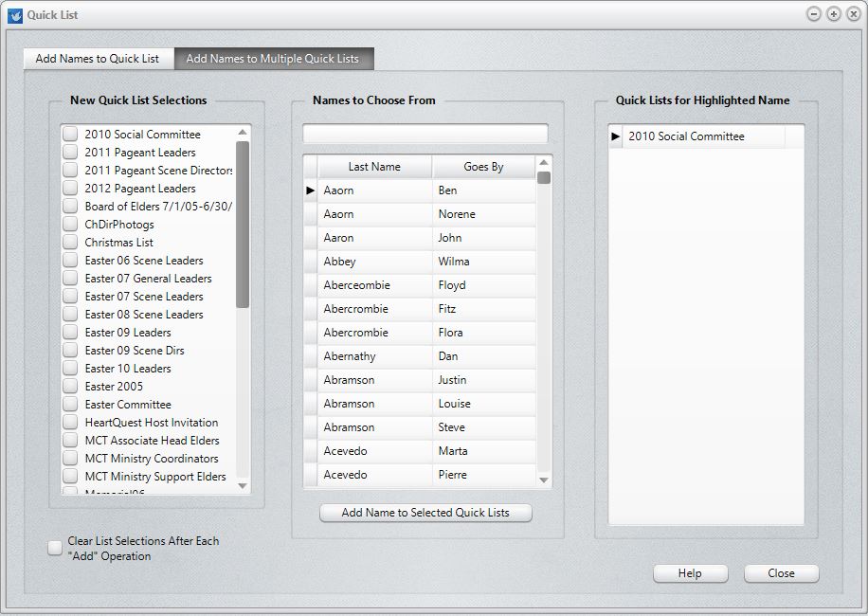Check Board of Elders 7/1/05 checkbox
Screen dimensions: 868x616
(70, 207)
